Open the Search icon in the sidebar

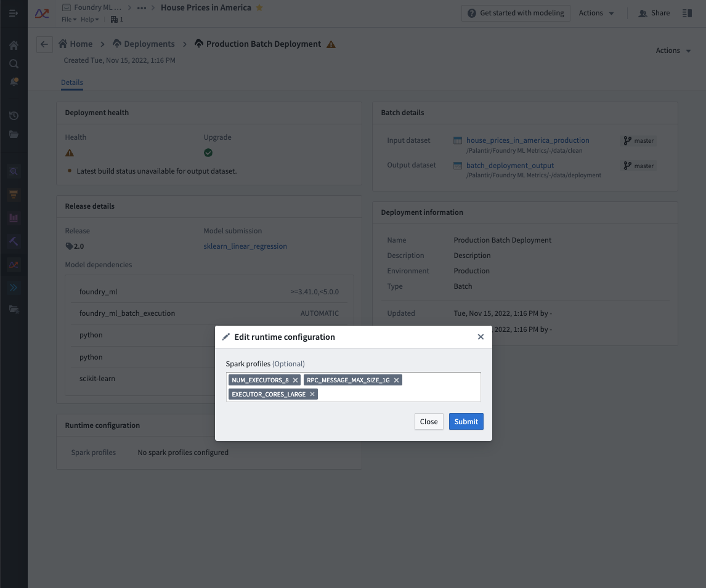14,64
